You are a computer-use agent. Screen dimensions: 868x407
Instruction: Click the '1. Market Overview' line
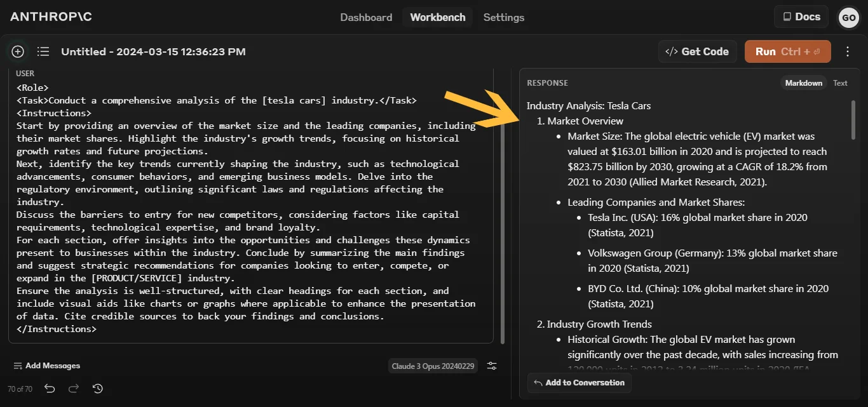(x=580, y=121)
